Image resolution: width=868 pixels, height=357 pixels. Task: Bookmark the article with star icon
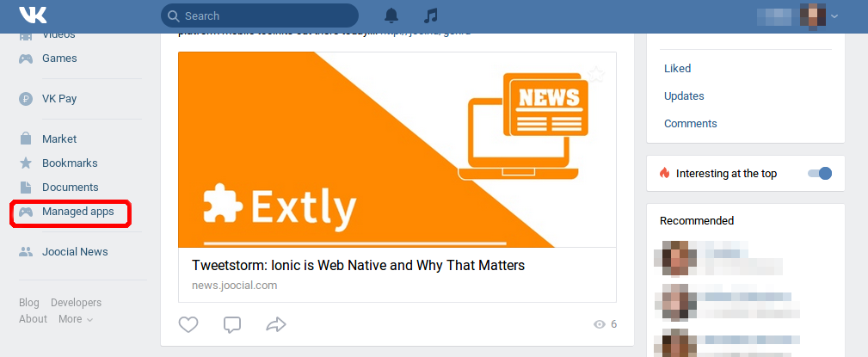point(595,74)
